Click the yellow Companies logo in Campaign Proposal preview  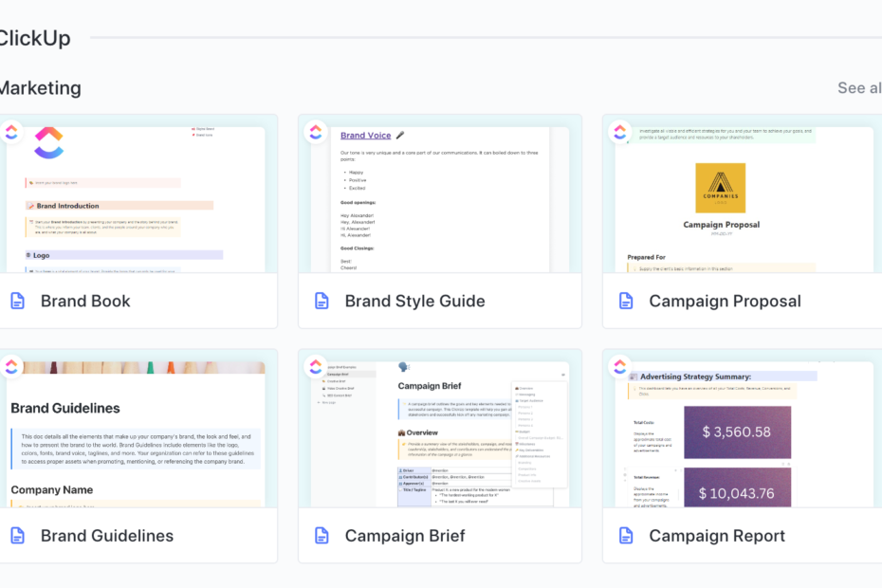tap(721, 188)
